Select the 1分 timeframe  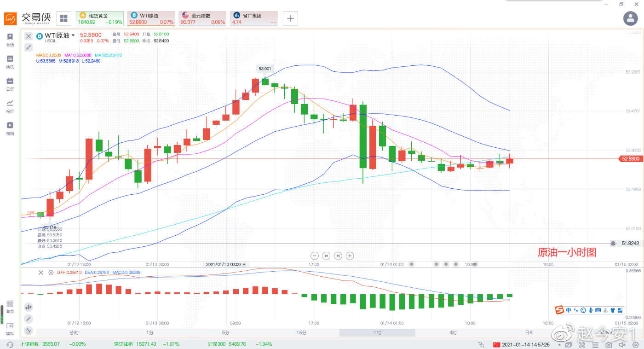click(150, 332)
